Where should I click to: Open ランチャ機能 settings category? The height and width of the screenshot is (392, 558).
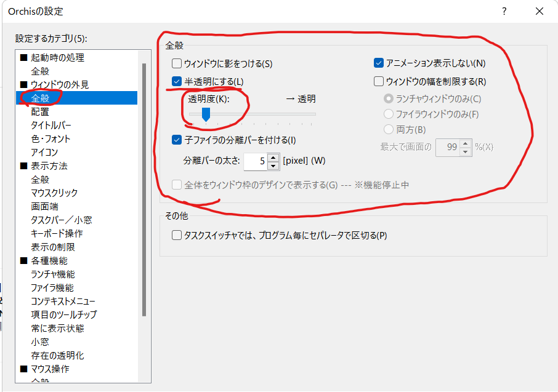point(53,274)
